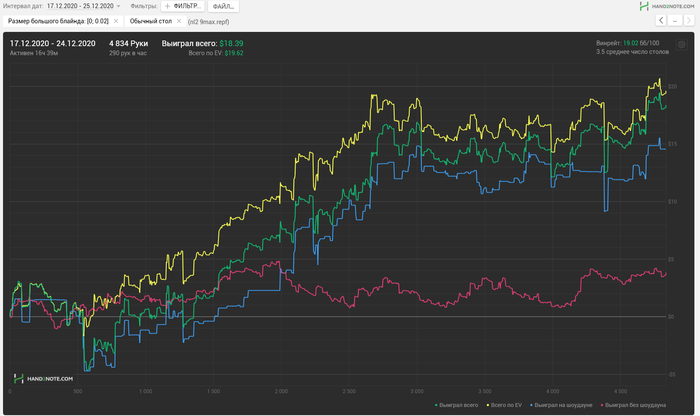The image size is (700, 416).
Task: Click the Всего по EV $19.62 value
Action: point(216,53)
